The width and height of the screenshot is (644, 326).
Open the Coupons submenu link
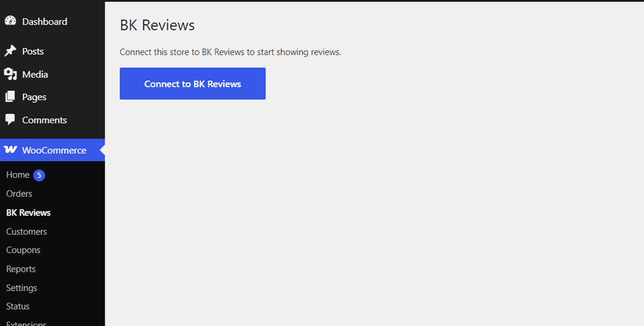pyautogui.click(x=23, y=250)
